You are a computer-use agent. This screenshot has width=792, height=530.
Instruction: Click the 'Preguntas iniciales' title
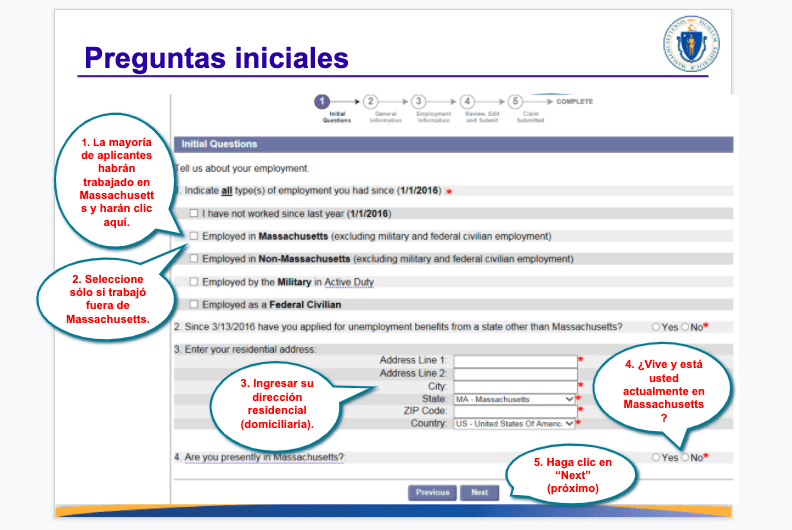(217, 58)
